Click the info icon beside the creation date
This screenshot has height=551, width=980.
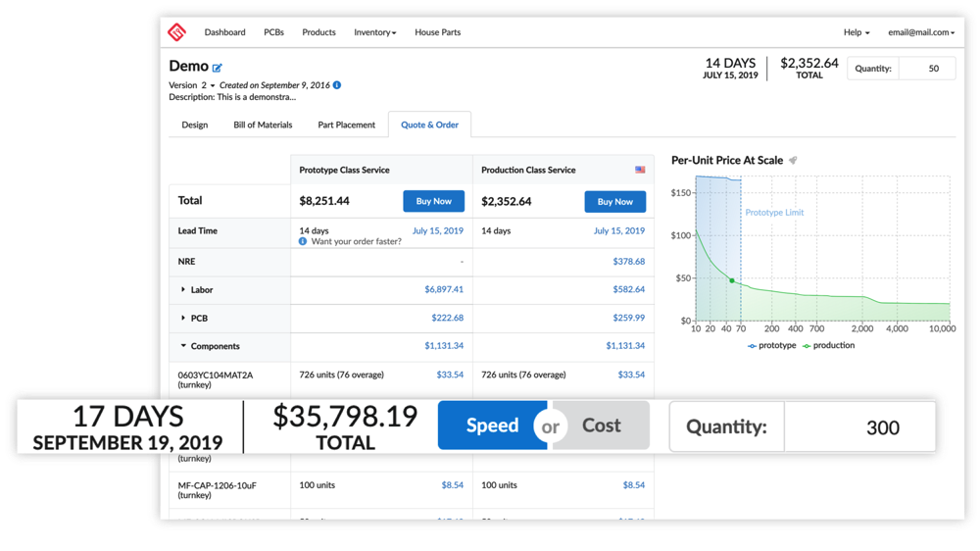point(337,85)
